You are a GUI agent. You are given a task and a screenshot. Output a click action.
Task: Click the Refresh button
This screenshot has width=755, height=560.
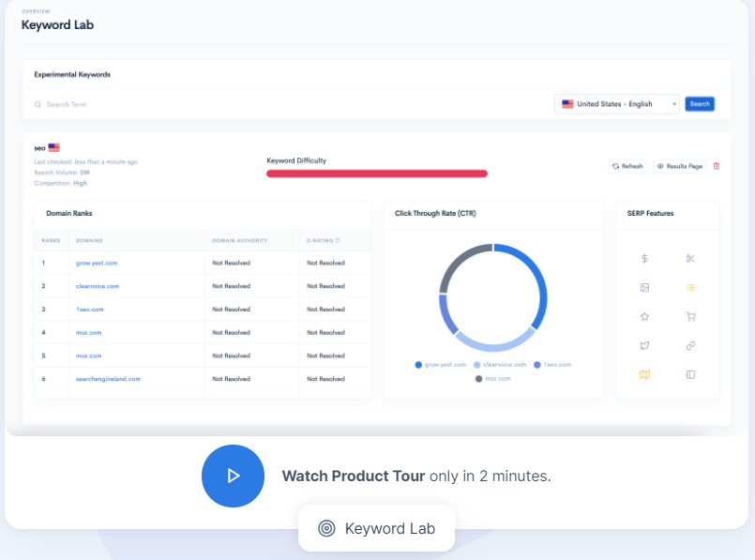(627, 166)
